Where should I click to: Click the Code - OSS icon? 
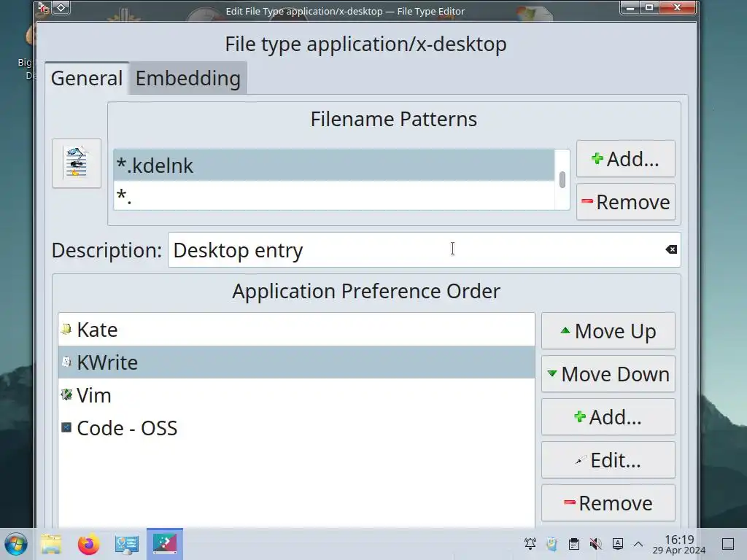[x=66, y=427]
